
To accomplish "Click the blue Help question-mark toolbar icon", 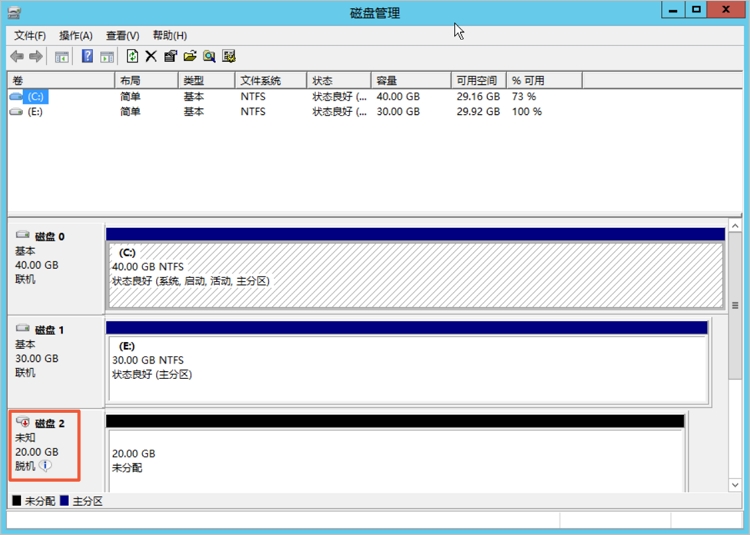I will 87,56.
